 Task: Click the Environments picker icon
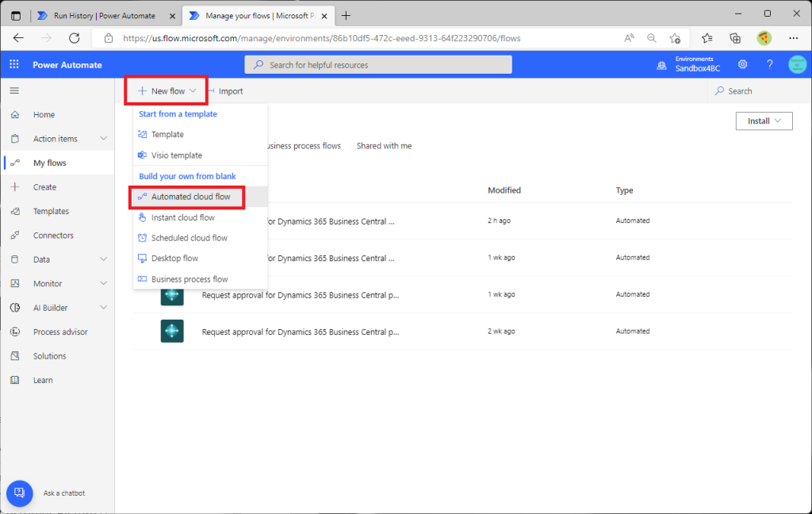pos(661,65)
